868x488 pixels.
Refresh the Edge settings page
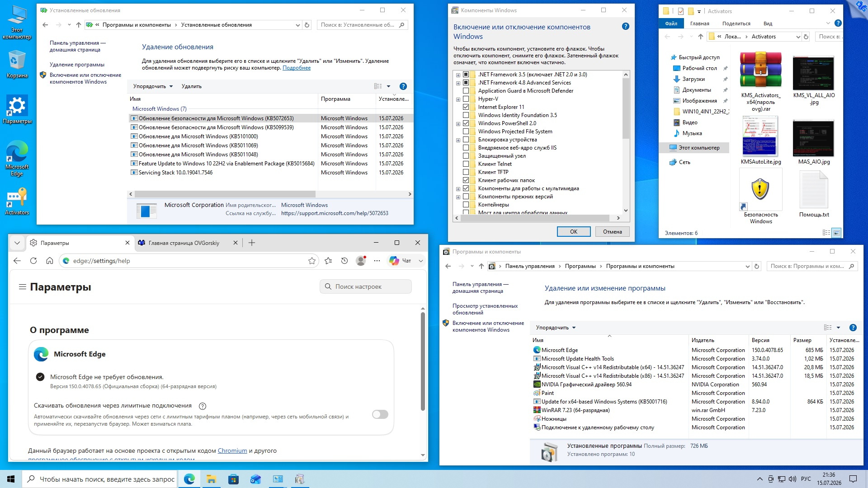pos(33,261)
